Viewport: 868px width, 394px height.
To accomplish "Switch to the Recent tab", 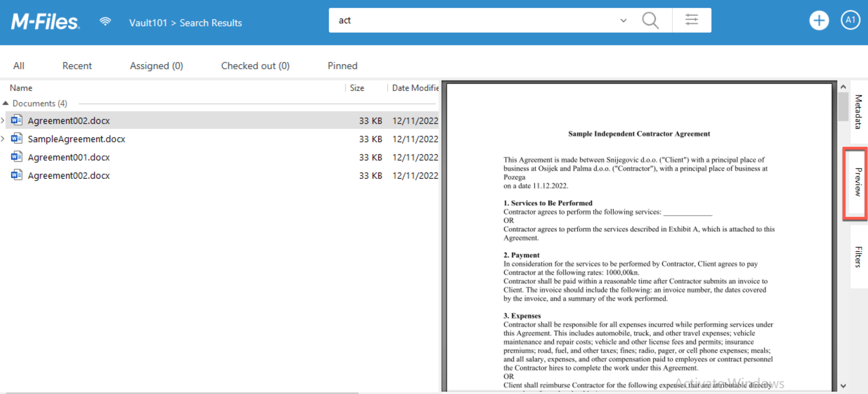I will click(x=77, y=66).
